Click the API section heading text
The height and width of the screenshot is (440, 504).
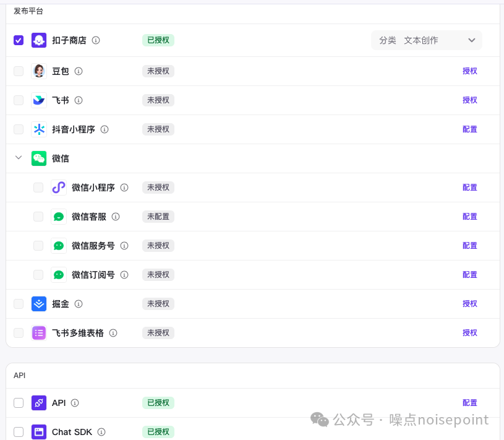click(x=20, y=376)
